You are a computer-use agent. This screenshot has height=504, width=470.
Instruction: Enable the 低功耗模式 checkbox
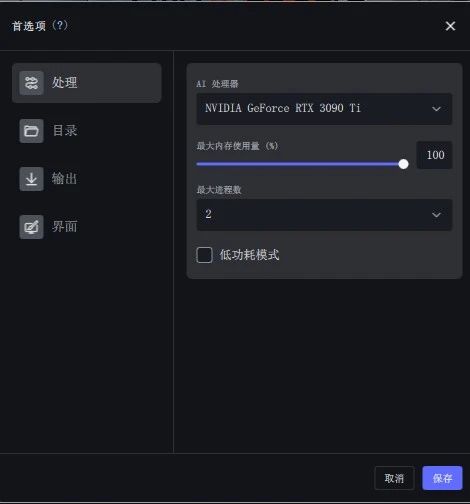pos(204,255)
